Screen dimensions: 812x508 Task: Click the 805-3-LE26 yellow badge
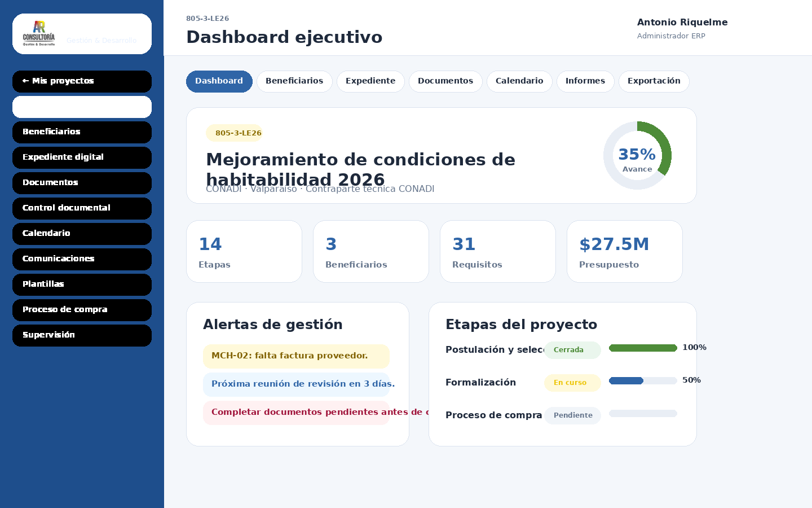[x=235, y=133]
